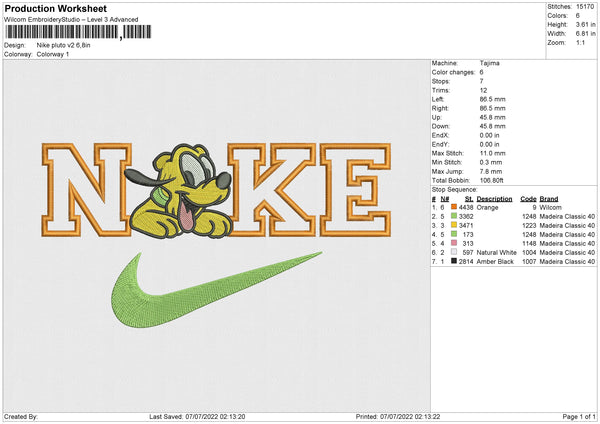This screenshot has height=424, width=600.
Task: Click the 'Colors:' label in the header summary
Action: pos(558,16)
